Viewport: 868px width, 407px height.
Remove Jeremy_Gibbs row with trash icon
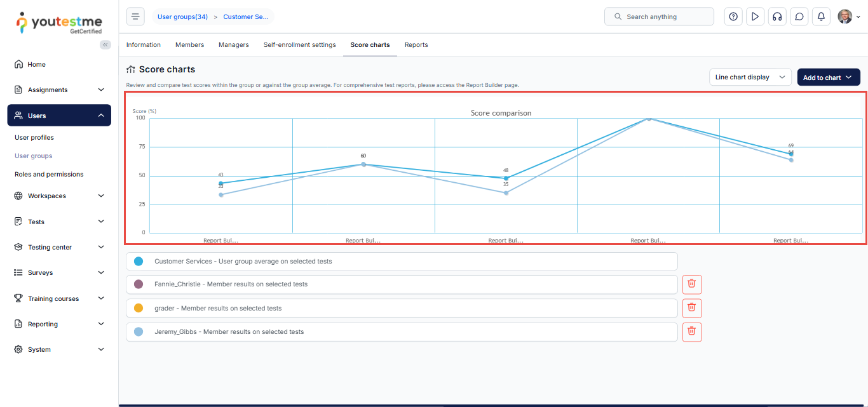coord(691,331)
